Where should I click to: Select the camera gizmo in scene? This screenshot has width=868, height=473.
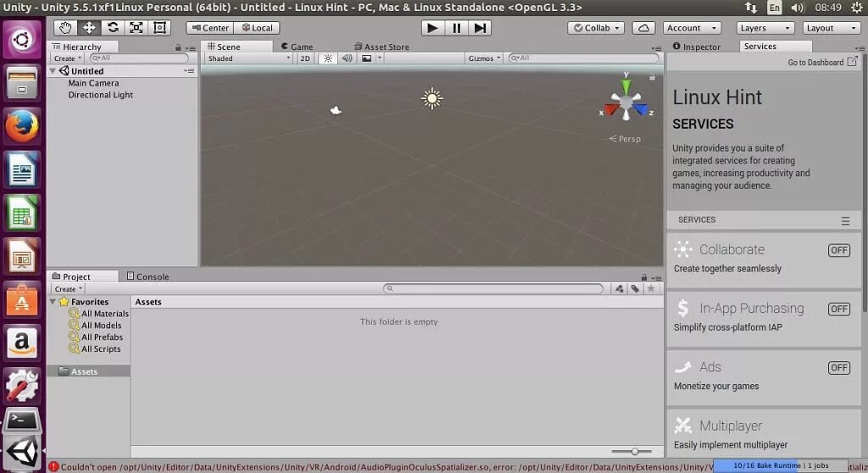336,110
